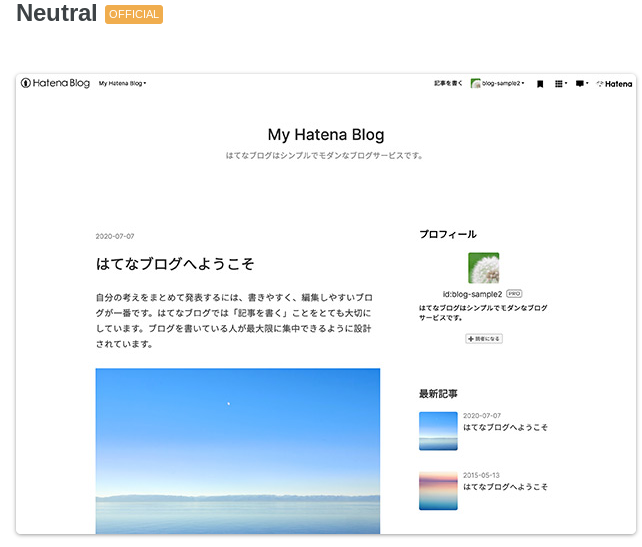Click the Hatena Blog logo
This screenshot has width=642, height=547.
[x=55, y=83]
